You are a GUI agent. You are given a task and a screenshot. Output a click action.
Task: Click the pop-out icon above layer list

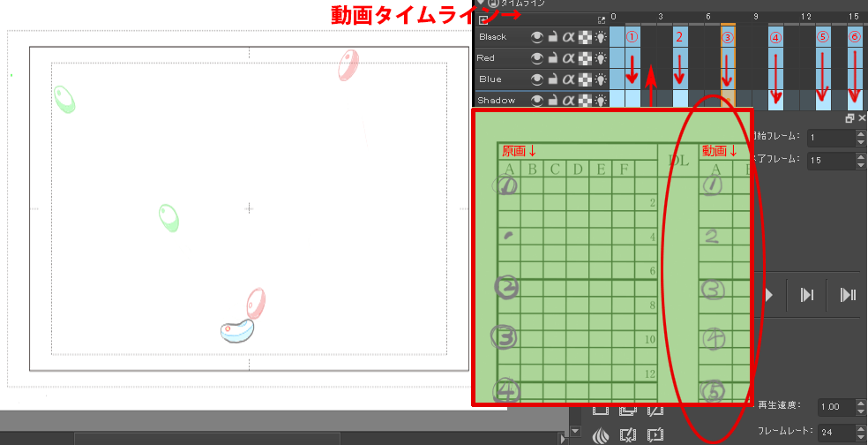pyautogui.click(x=484, y=19)
